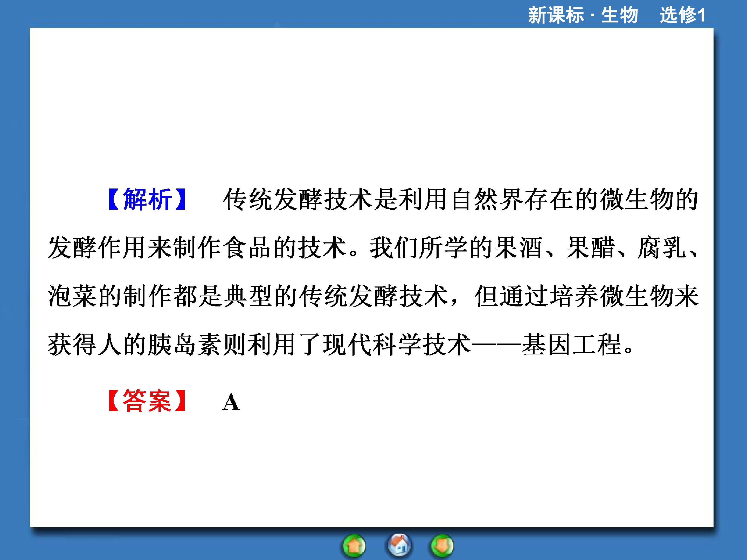
Task: Click the red 【答案】 label
Action: [147, 401]
